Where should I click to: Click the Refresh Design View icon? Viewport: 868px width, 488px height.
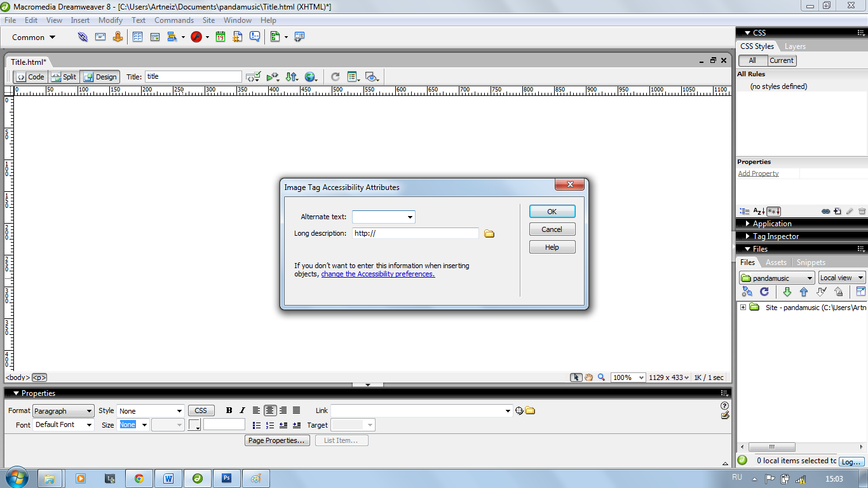(x=335, y=77)
